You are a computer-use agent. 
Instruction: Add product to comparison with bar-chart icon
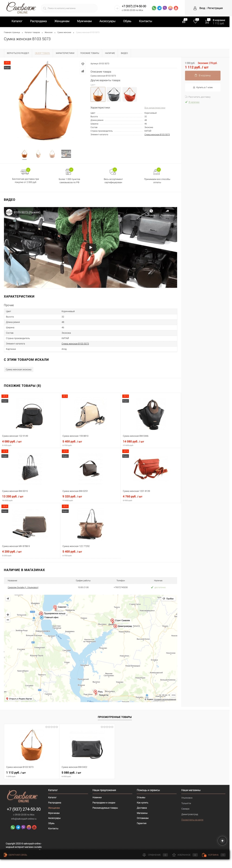(x=83, y=71)
